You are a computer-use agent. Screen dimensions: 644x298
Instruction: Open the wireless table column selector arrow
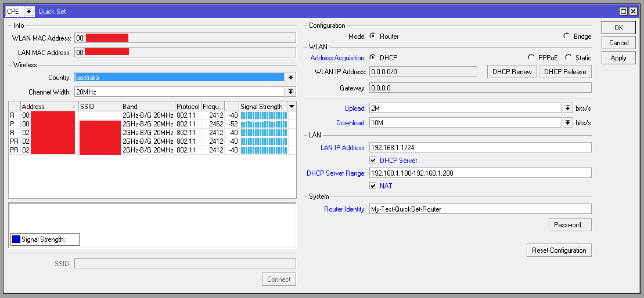click(292, 106)
